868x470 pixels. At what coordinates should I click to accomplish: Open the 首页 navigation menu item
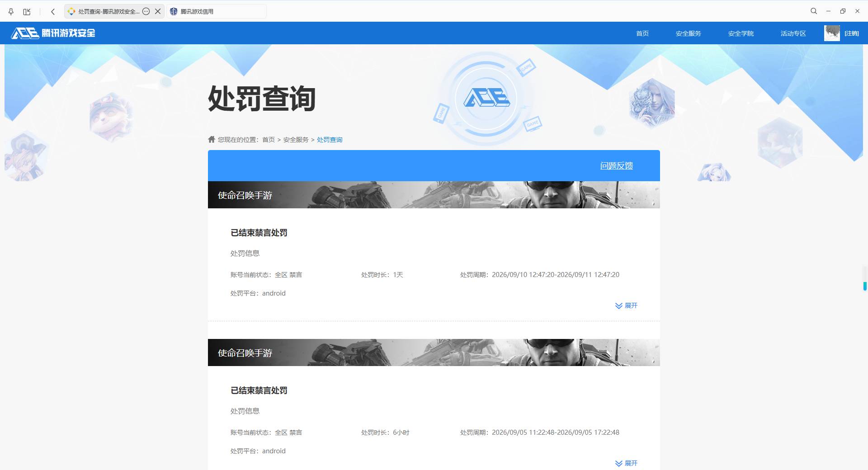[x=642, y=33]
